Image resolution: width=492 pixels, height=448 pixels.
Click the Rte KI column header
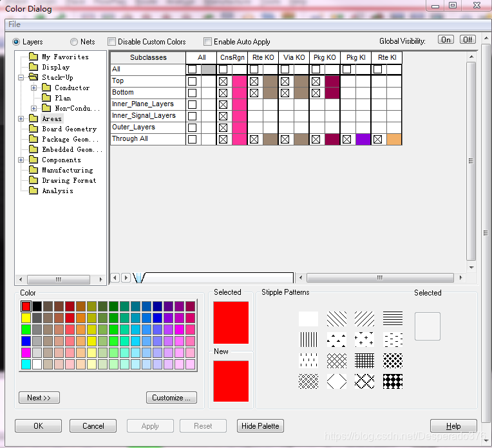point(387,57)
